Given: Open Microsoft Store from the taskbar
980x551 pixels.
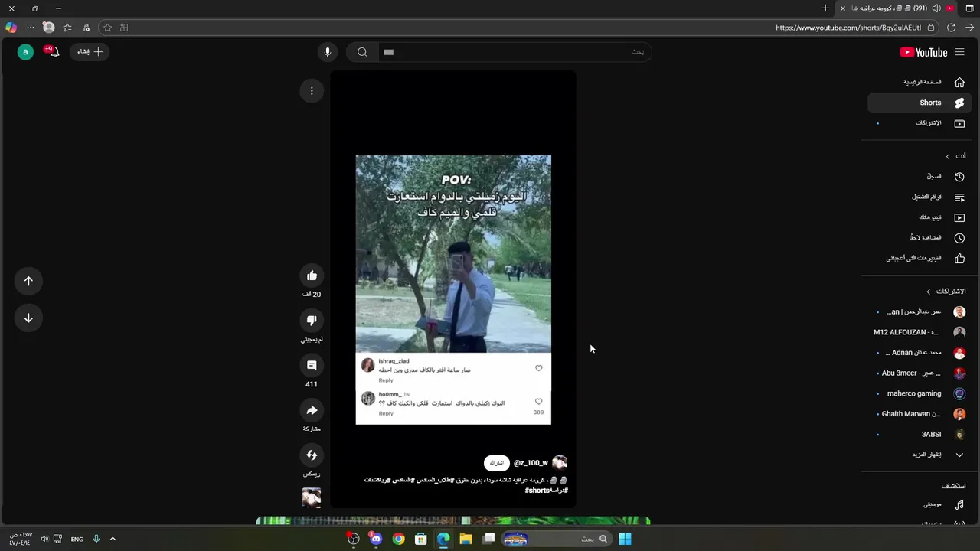Looking at the screenshot, I should 420,539.
